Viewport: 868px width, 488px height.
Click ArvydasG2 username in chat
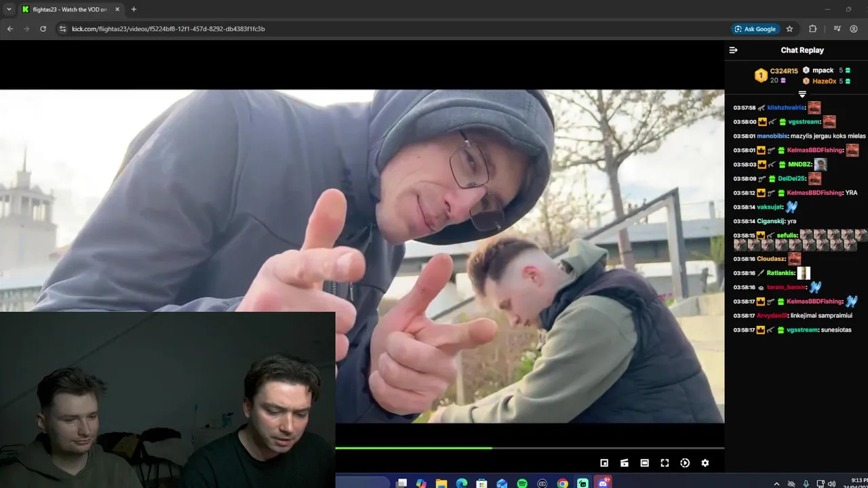coord(772,316)
